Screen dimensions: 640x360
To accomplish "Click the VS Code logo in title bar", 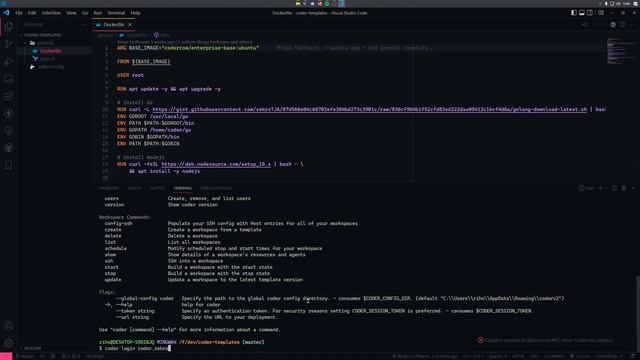I will coord(6,13).
